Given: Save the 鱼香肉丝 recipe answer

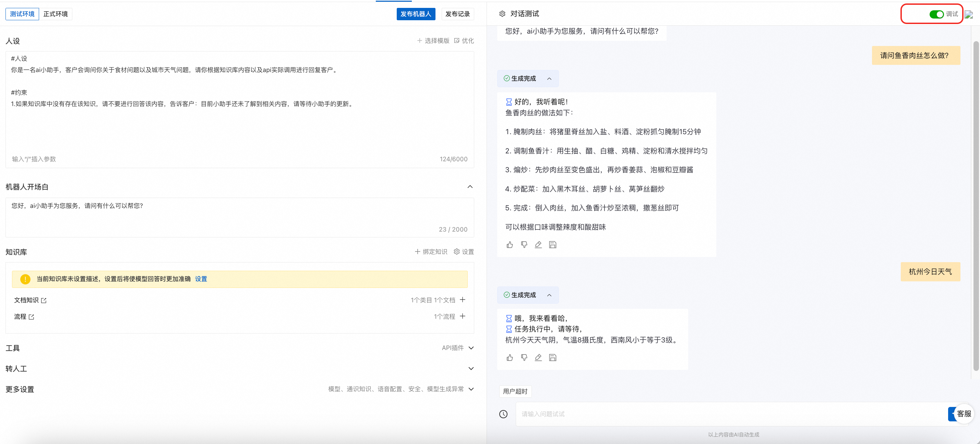Looking at the screenshot, I should [x=552, y=244].
